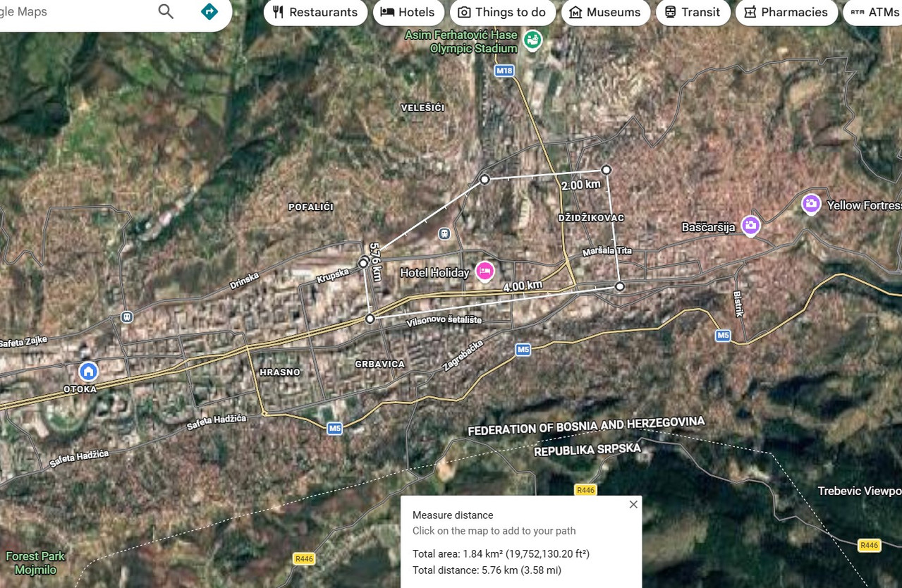Select the measurement point below Velešići
Image resolution: width=902 pixels, height=588 pixels.
pyautogui.click(x=484, y=179)
